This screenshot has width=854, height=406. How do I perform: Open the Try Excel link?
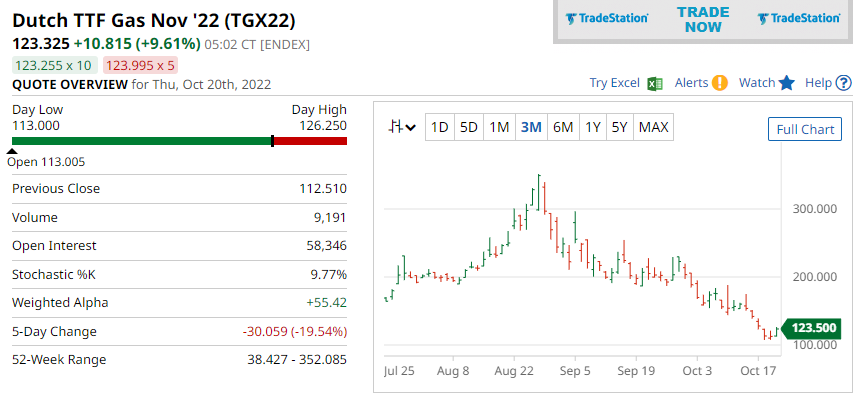(x=614, y=83)
